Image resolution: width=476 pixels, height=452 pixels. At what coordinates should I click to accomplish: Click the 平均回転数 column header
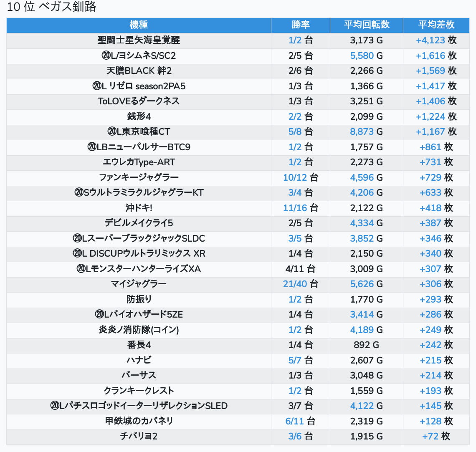click(x=367, y=25)
